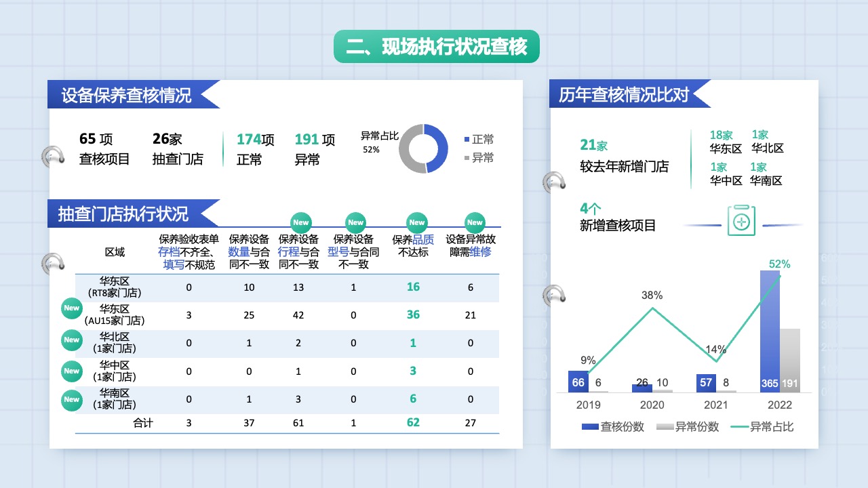Click the 保养设备型号与合同不一致 column header
The image size is (868, 488).
[x=353, y=252]
